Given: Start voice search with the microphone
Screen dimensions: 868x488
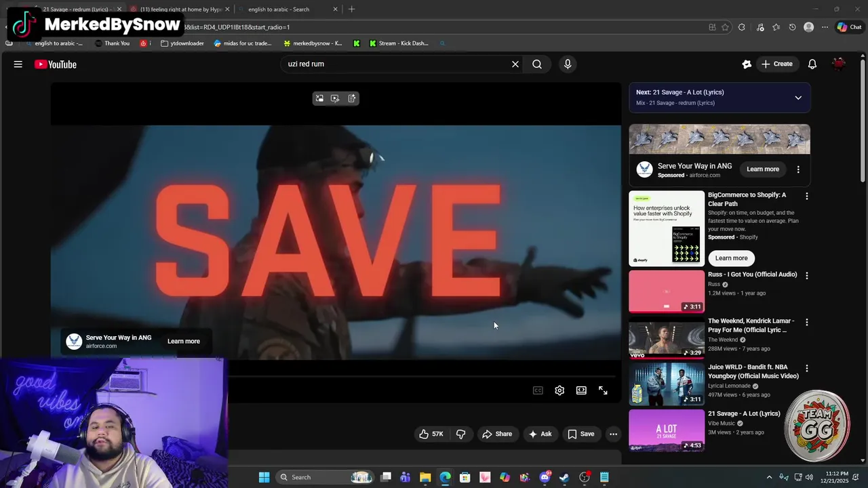Looking at the screenshot, I should (x=568, y=64).
